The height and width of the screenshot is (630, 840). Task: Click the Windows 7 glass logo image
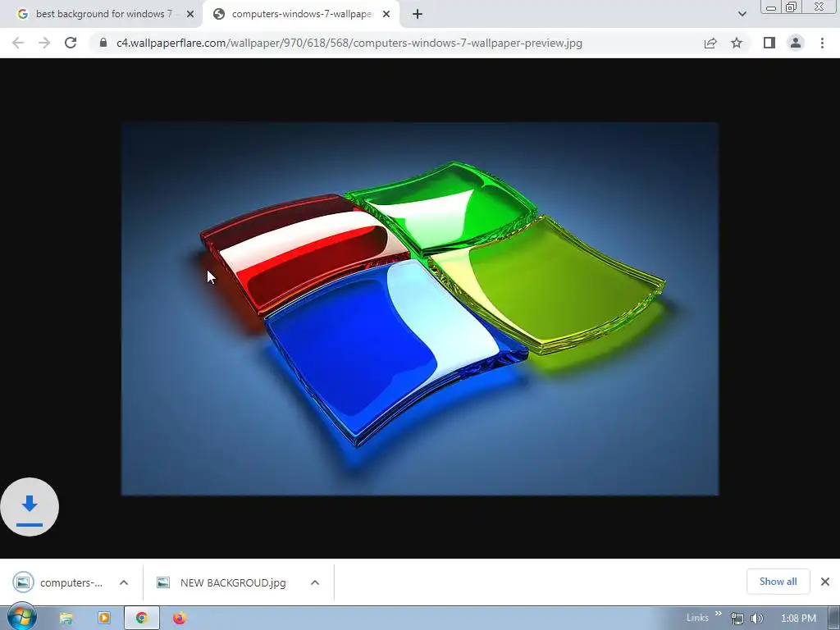point(420,309)
